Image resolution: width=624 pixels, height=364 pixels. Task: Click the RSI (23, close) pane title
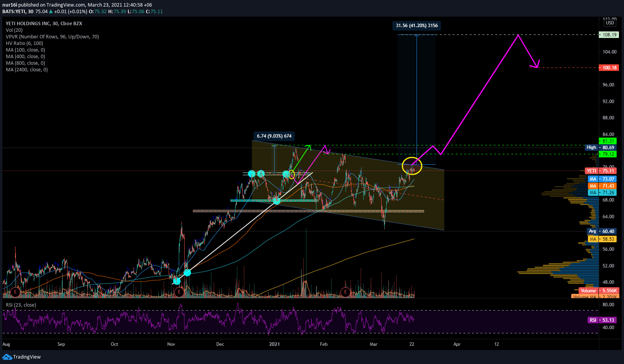pyautogui.click(x=21, y=305)
